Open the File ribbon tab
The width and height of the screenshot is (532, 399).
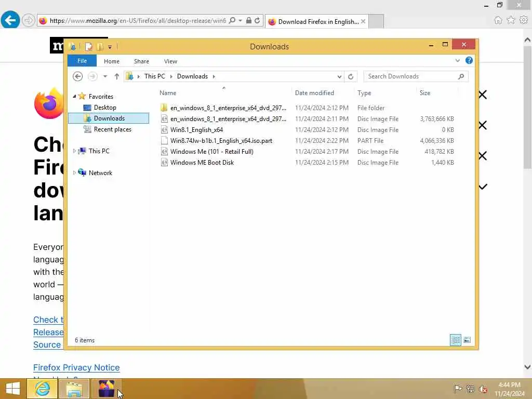coord(82,61)
